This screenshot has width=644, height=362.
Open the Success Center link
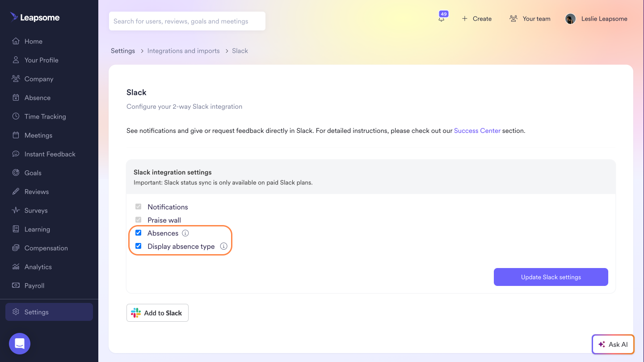477,131
